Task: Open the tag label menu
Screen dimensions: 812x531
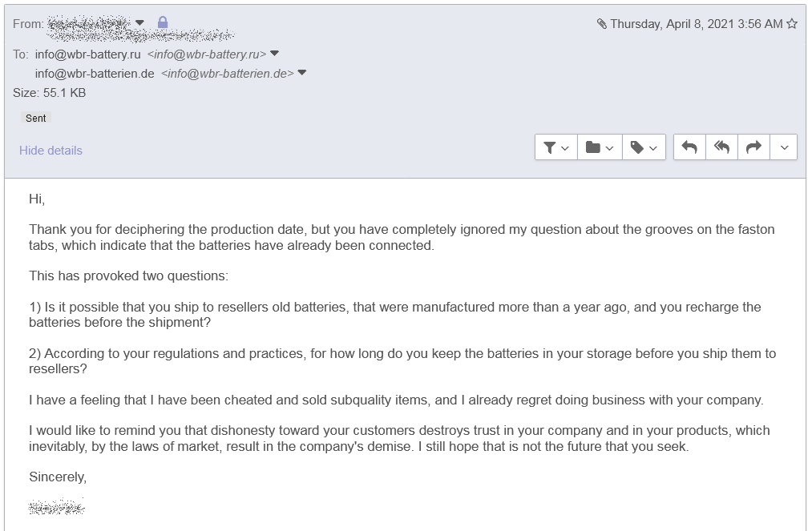Action: [x=644, y=147]
